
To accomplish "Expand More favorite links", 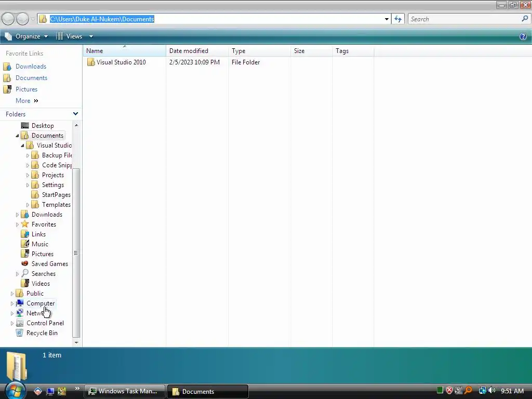I will [27, 101].
